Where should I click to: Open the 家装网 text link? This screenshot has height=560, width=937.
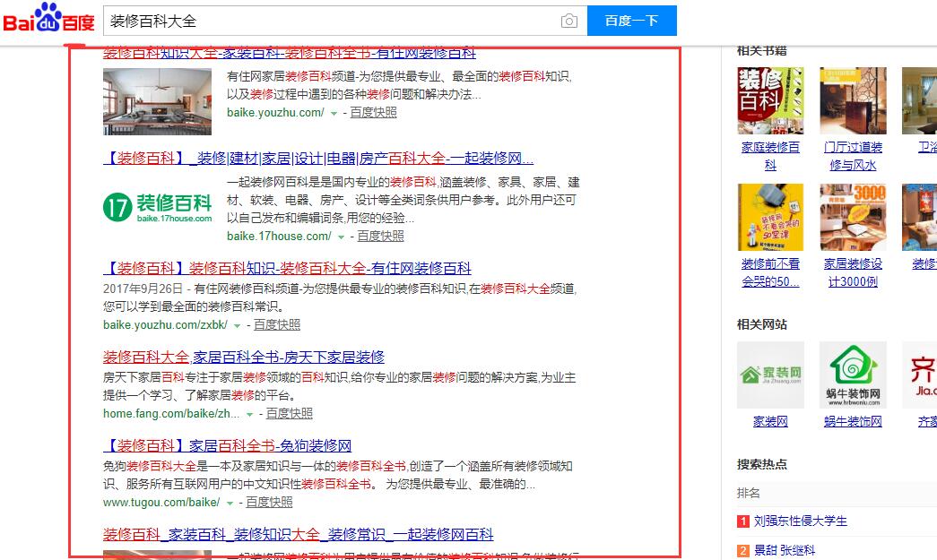click(x=770, y=421)
